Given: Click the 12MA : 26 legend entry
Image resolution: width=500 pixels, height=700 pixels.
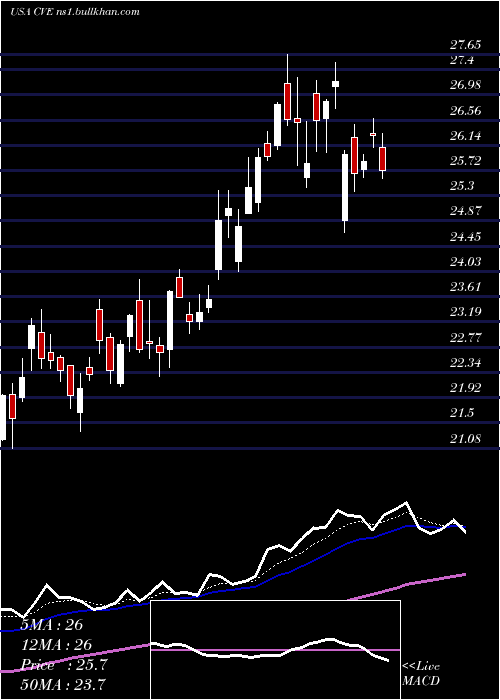Looking at the screenshot, I should click(56, 644).
